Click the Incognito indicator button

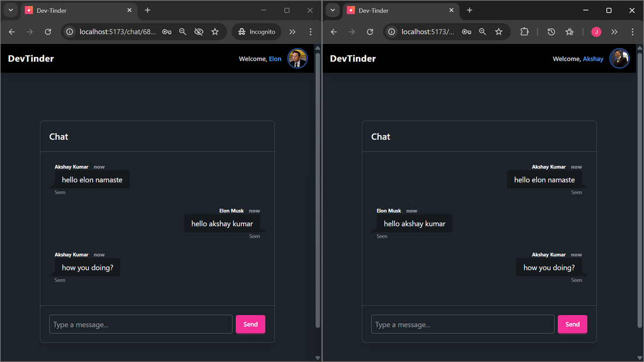257,32
